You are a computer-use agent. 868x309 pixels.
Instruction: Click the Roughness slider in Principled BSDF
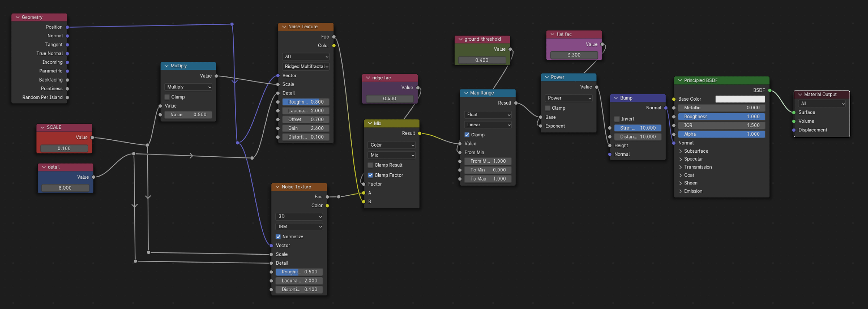721,117
